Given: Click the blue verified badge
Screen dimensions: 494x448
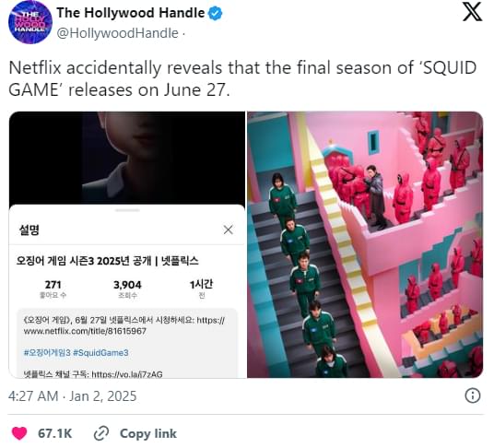Looking at the screenshot, I should [215, 13].
